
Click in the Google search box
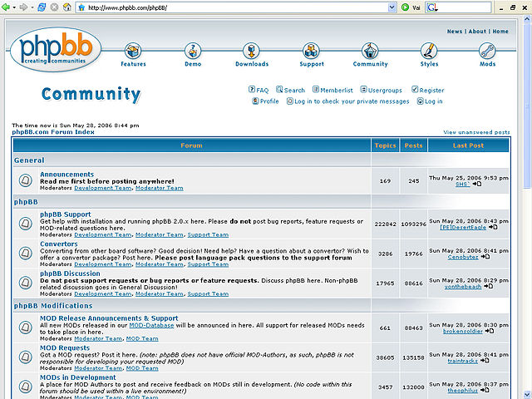pyautogui.click(x=465, y=7)
